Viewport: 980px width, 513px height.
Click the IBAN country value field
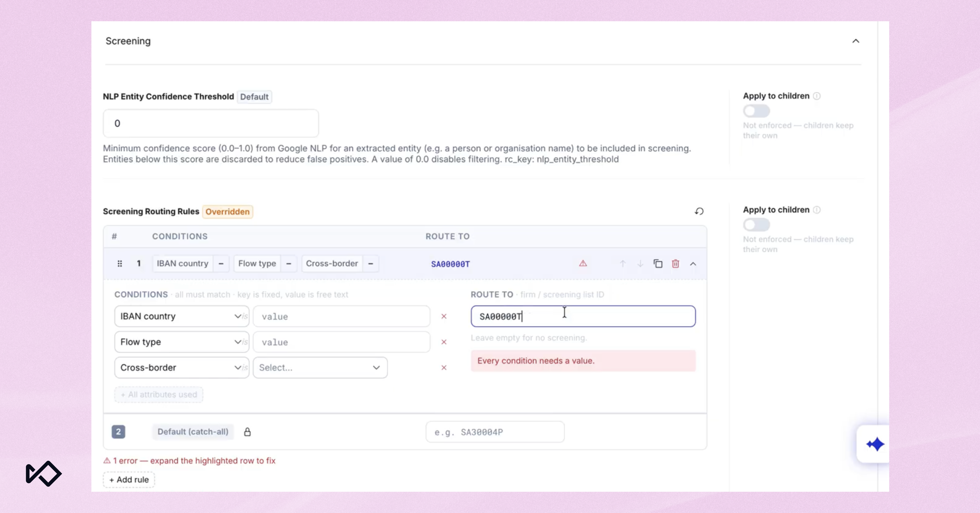[342, 316]
